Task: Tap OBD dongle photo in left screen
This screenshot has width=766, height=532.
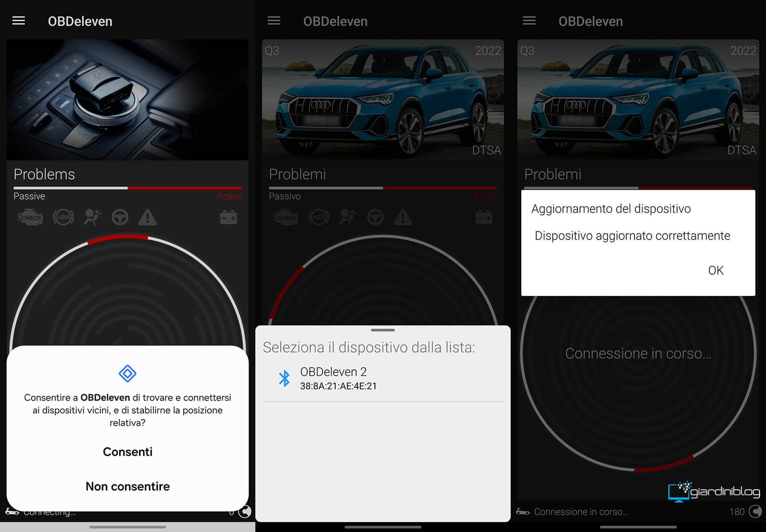Action: [128, 100]
